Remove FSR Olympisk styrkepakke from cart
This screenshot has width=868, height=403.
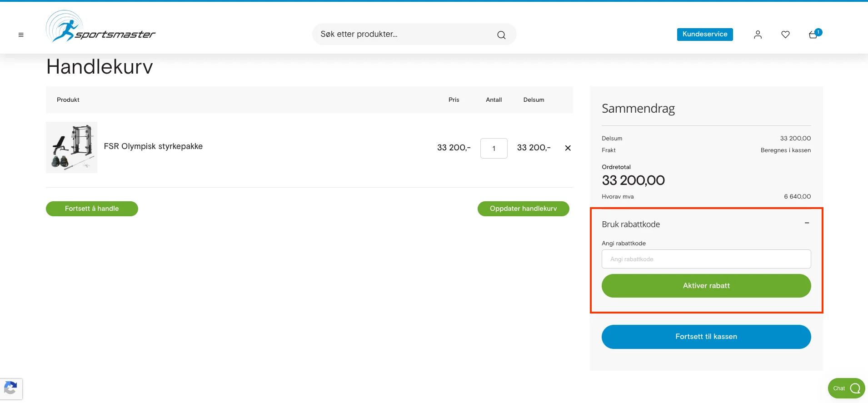coord(568,148)
